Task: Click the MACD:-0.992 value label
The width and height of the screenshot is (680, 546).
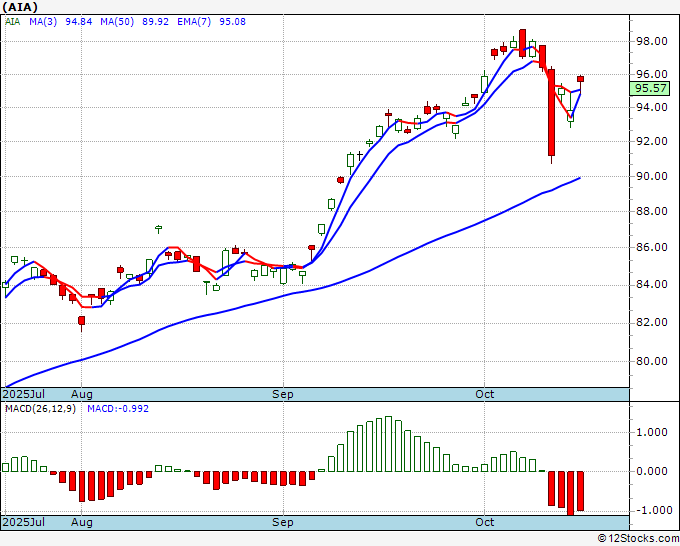Action: click(118, 409)
